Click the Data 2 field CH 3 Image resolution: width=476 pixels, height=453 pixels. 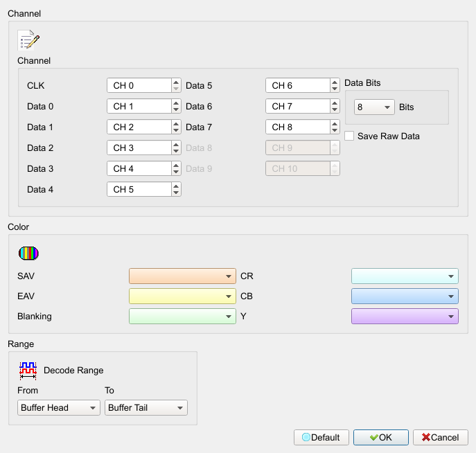[x=139, y=148]
